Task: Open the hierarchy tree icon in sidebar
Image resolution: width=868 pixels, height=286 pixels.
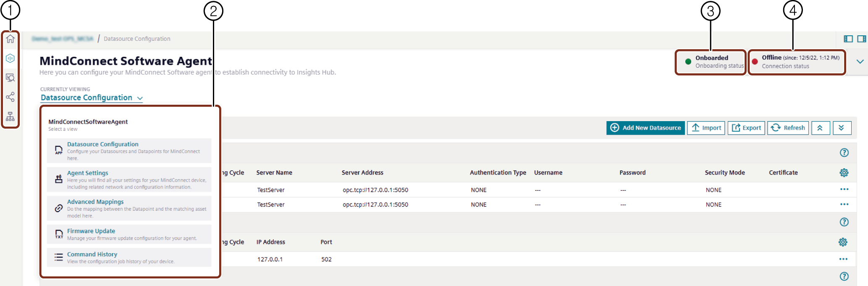Action: [10, 117]
